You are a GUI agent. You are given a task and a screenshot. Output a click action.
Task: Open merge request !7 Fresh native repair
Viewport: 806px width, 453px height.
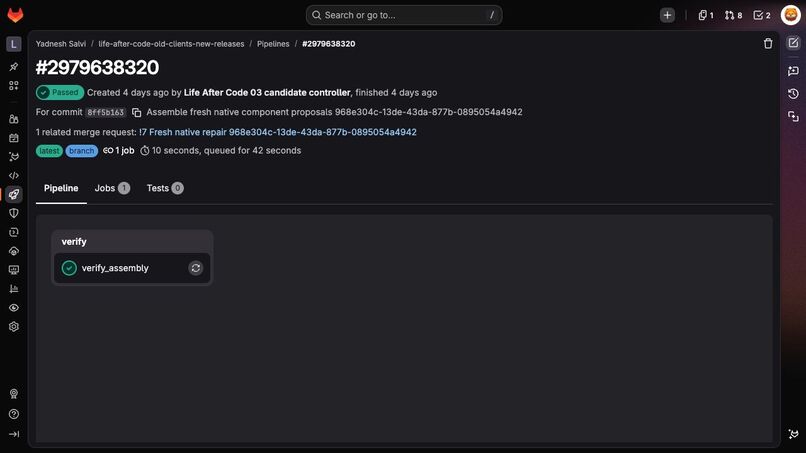278,132
